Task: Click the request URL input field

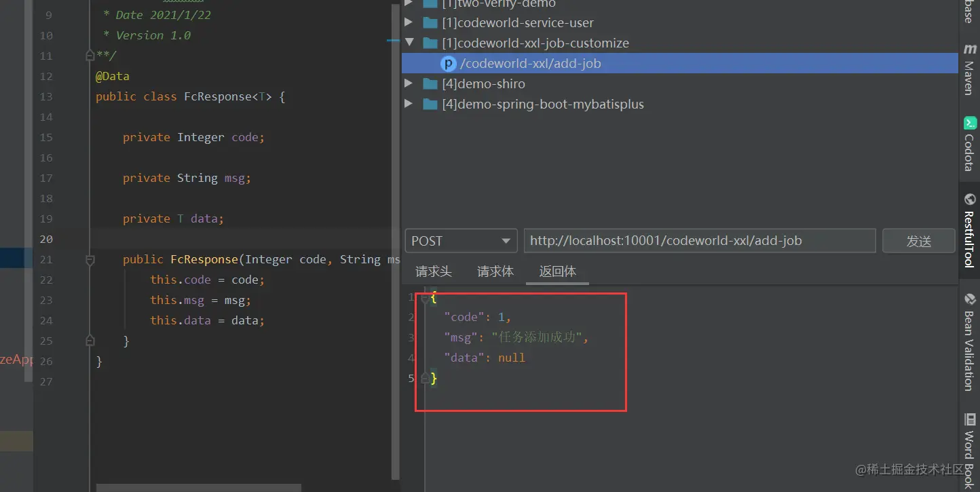Action: point(700,241)
